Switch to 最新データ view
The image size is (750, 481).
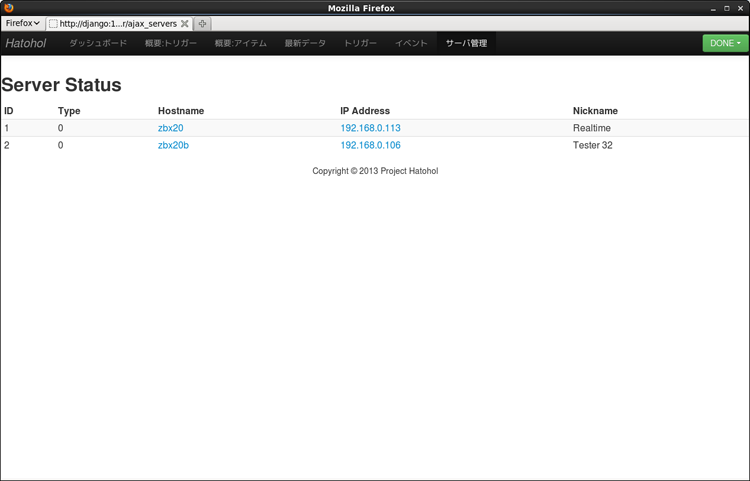click(x=305, y=43)
